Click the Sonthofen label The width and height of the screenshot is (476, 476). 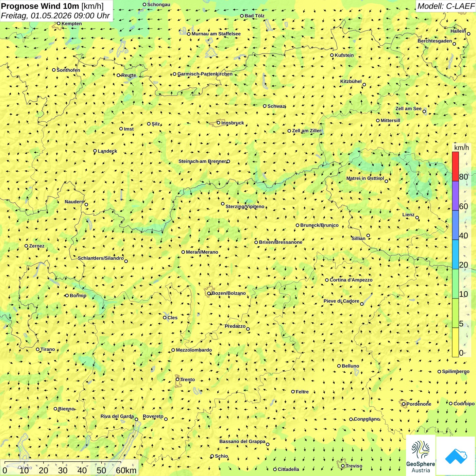coord(68,70)
